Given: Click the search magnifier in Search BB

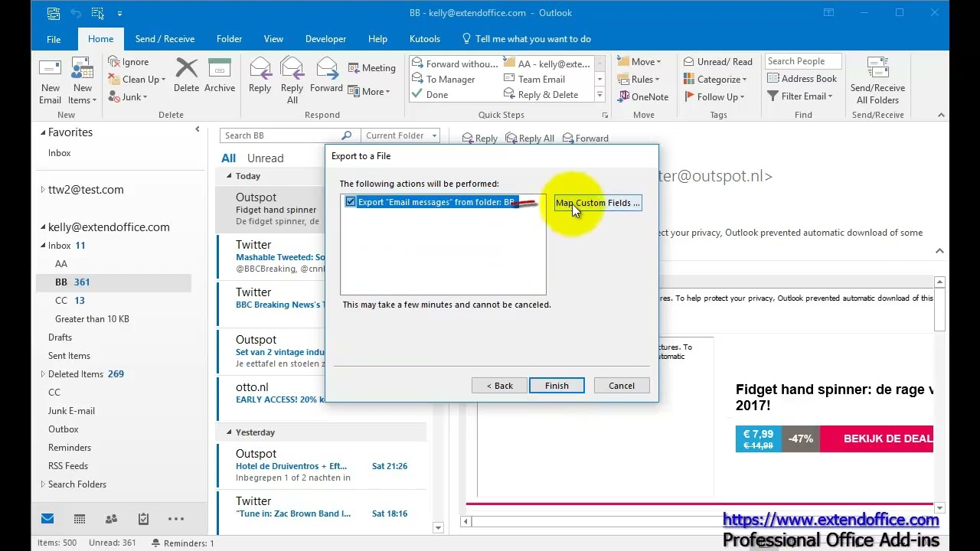Looking at the screenshot, I should pos(346,135).
